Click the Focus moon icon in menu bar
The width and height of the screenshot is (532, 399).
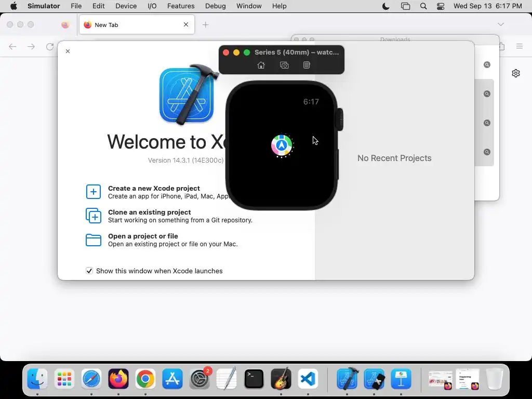(x=386, y=6)
